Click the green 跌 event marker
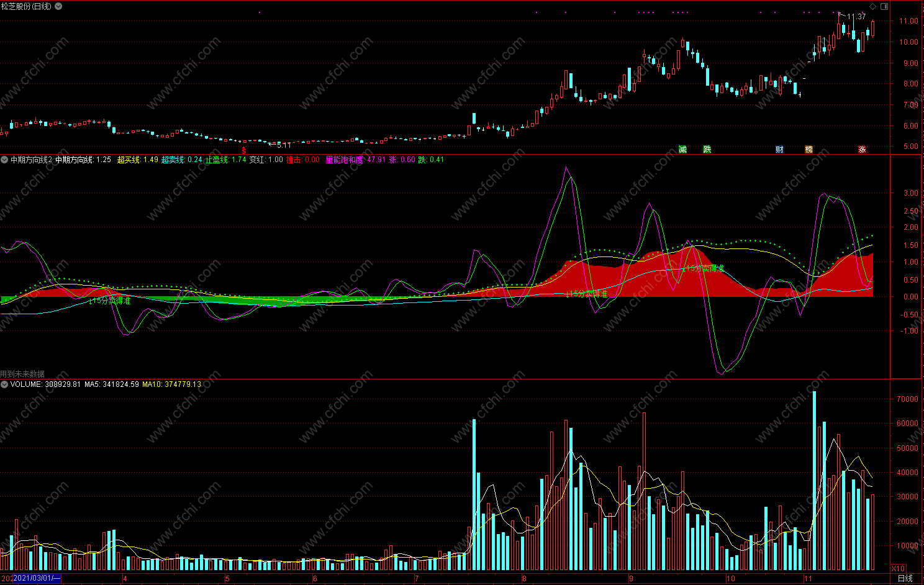 [707, 149]
